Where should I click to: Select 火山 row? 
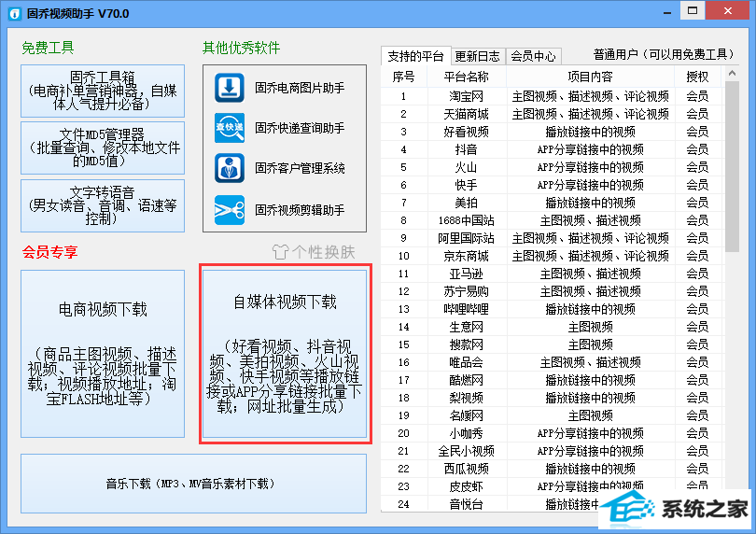coord(553,167)
